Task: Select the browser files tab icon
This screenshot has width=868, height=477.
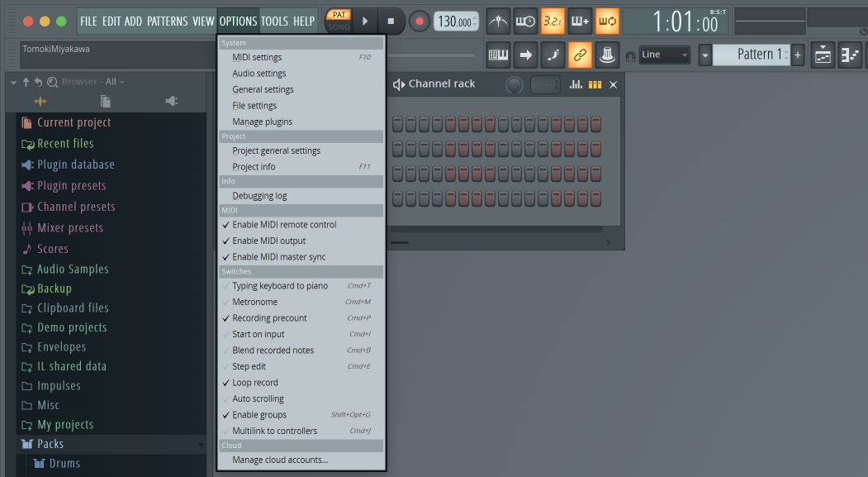Action: click(x=105, y=101)
